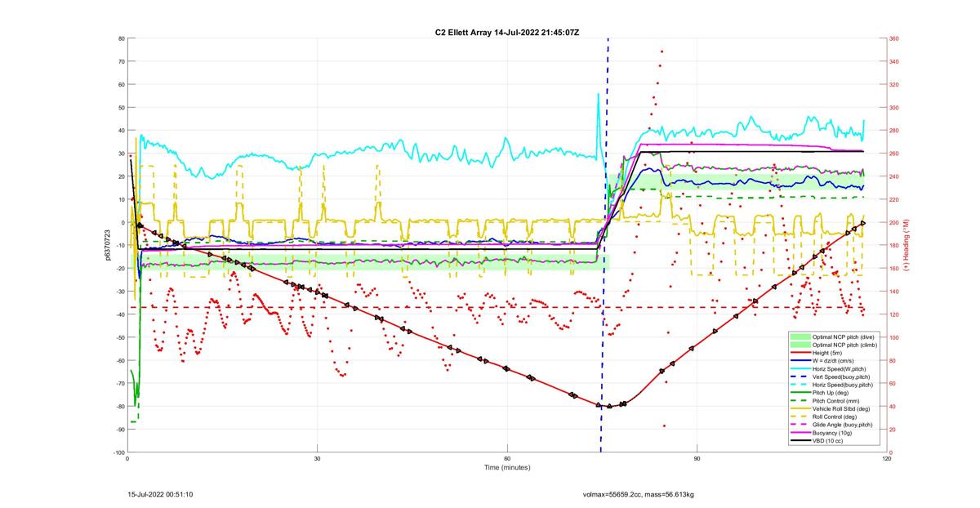The height and width of the screenshot is (508, 980).
Task: Click the red dashed horizontal heading line
Action: [x=497, y=307]
